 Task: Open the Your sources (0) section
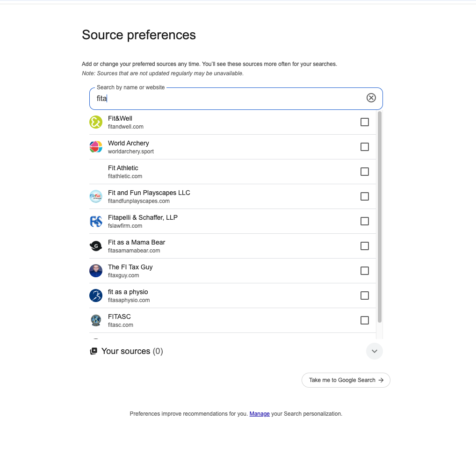pyautogui.click(x=132, y=351)
